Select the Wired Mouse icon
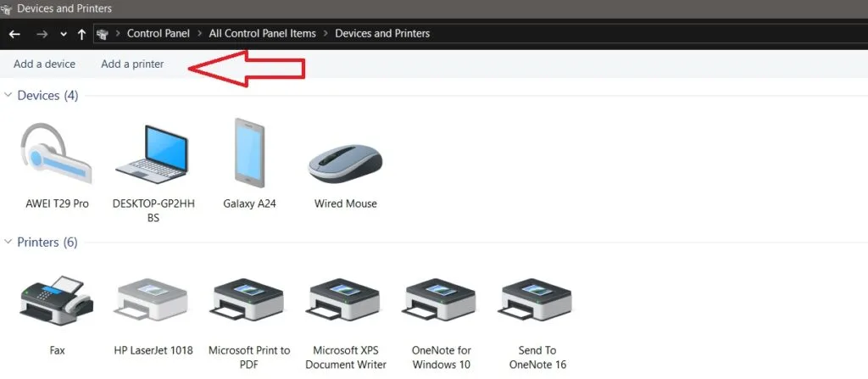The image size is (868, 379). pos(346,164)
